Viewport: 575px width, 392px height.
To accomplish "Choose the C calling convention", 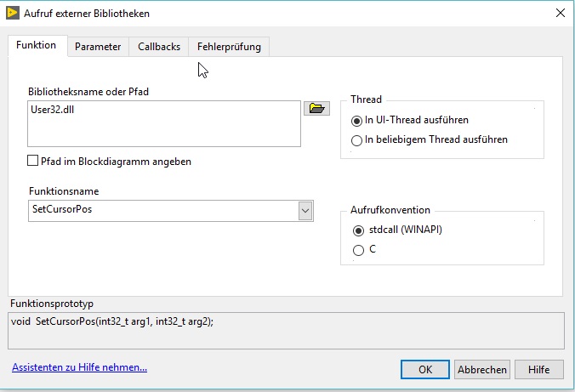I will (x=359, y=250).
